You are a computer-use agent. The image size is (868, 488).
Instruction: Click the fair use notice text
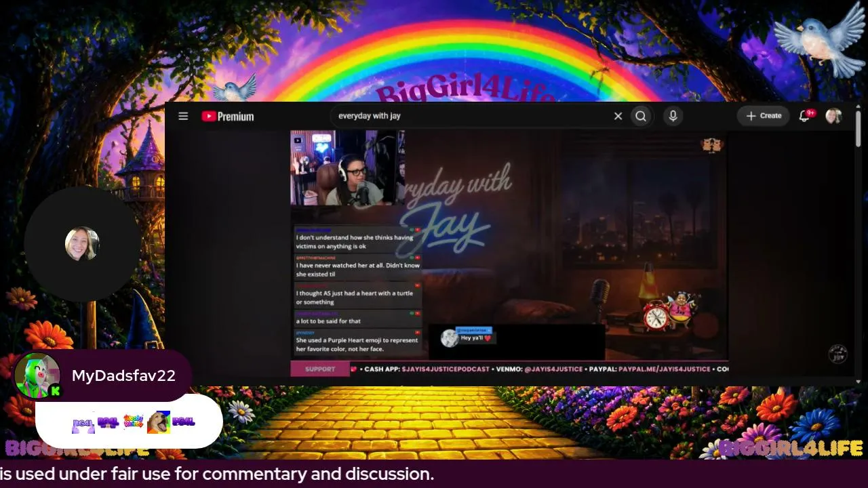[217, 474]
